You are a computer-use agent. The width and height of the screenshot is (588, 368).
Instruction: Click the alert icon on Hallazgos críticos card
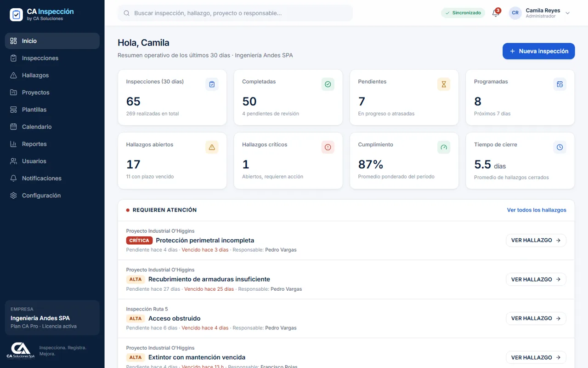point(328,147)
